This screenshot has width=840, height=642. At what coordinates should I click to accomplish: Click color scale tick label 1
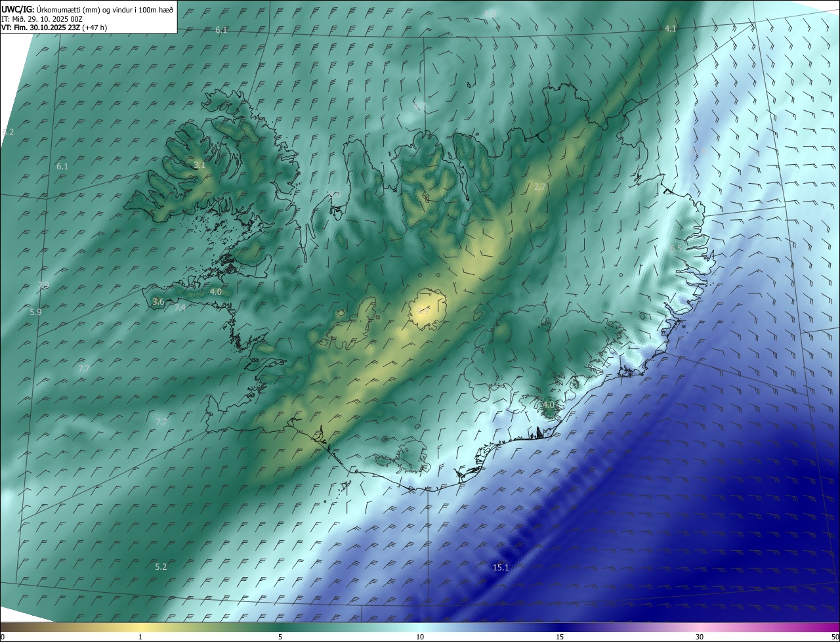140,637
